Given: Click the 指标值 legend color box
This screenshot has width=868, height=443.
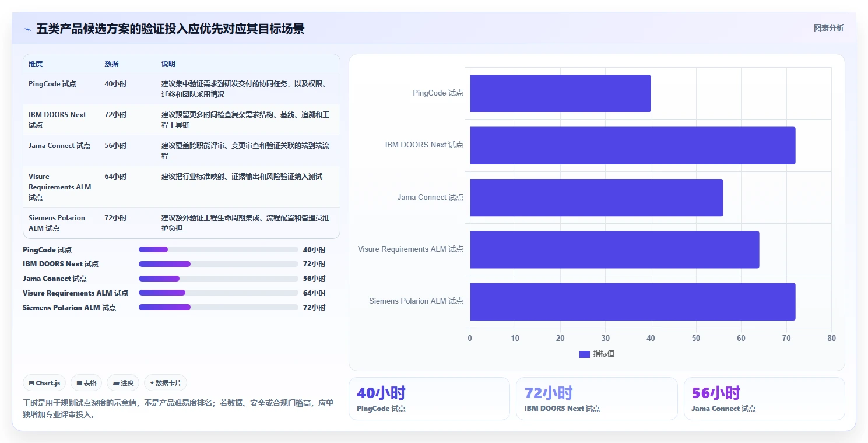Looking at the screenshot, I should [585, 354].
